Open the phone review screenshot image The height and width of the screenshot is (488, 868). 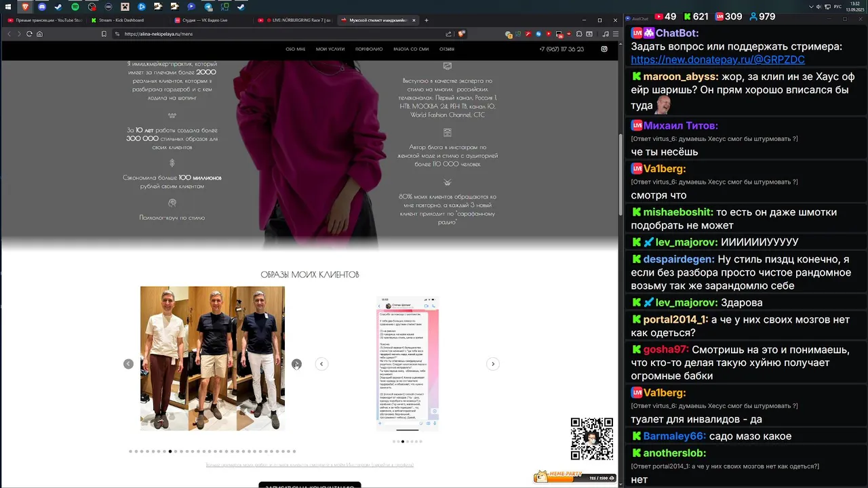(408, 363)
